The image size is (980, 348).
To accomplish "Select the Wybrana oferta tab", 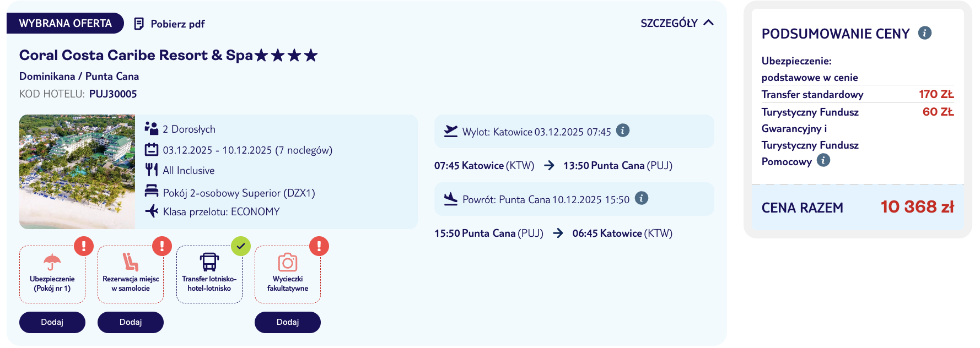I will click(x=65, y=23).
